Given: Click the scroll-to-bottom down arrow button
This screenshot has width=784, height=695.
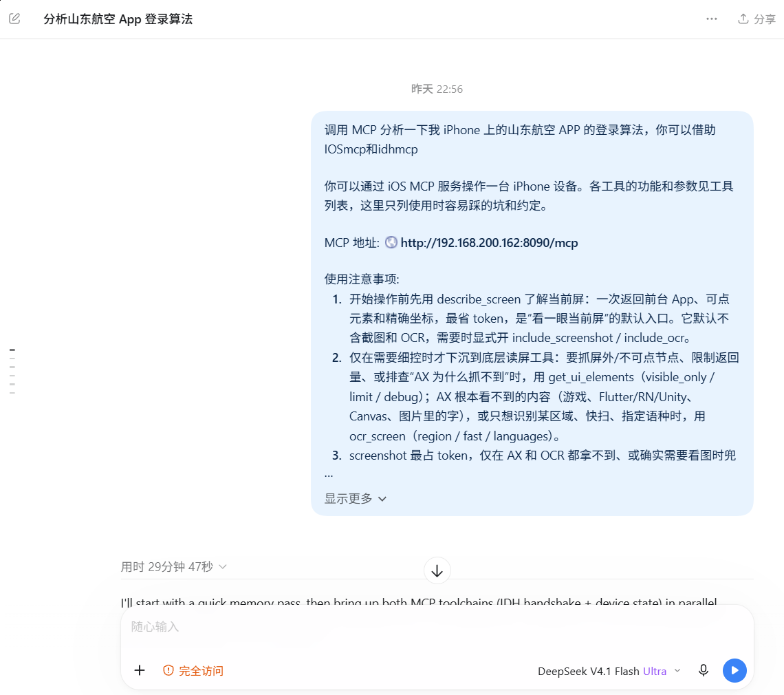Looking at the screenshot, I should tap(437, 571).
